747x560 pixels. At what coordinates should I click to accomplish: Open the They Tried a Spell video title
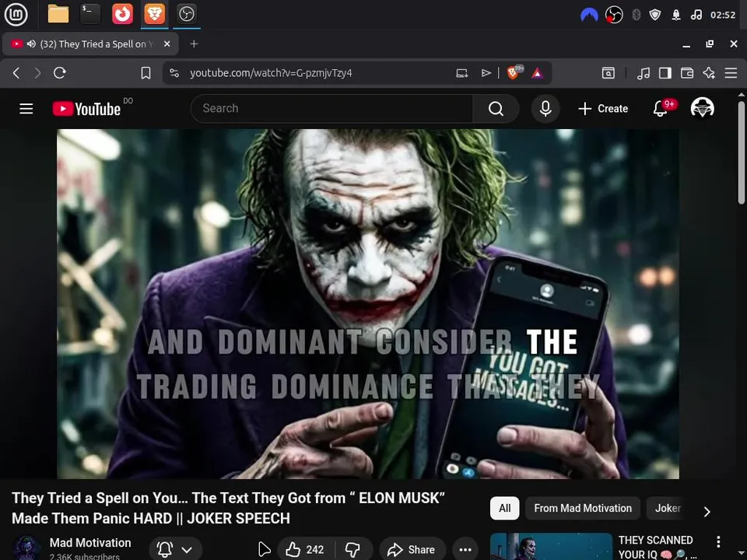pyautogui.click(x=228, y=508)
